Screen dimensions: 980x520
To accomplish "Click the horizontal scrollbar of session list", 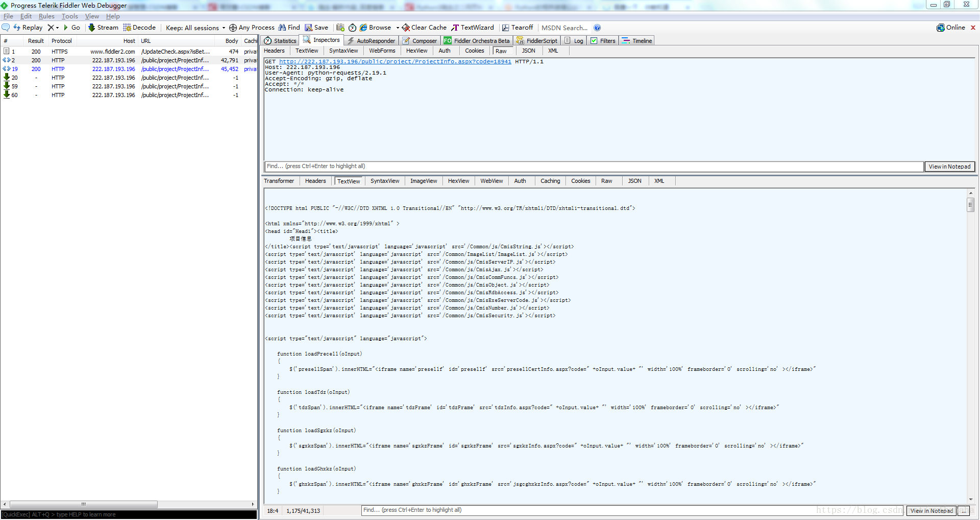I will click(83, 504).
